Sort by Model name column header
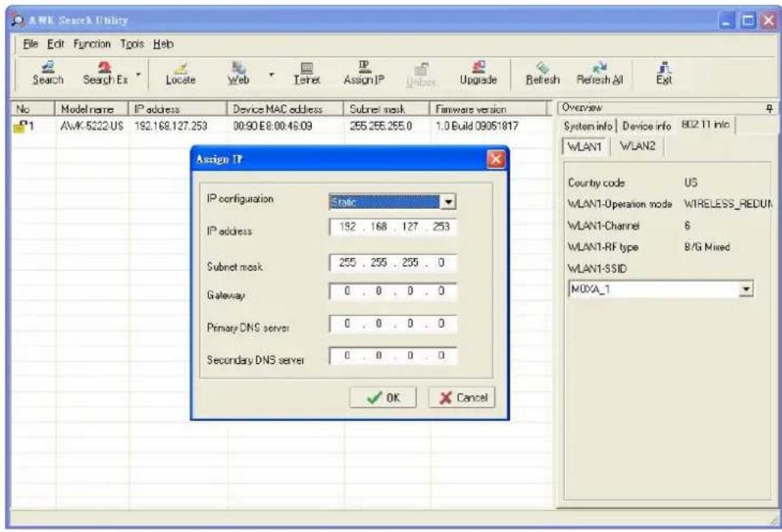Viewport: 782px width, 532px height. click(x=92, y=108)
